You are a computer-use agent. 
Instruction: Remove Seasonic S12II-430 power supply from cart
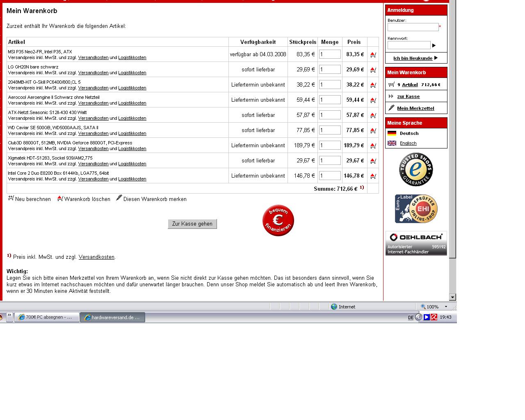[x=373, y=115]
